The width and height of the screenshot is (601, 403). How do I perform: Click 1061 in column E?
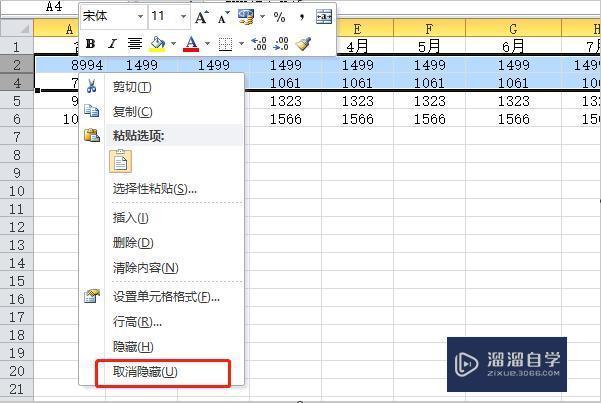(x=357, y=83)
